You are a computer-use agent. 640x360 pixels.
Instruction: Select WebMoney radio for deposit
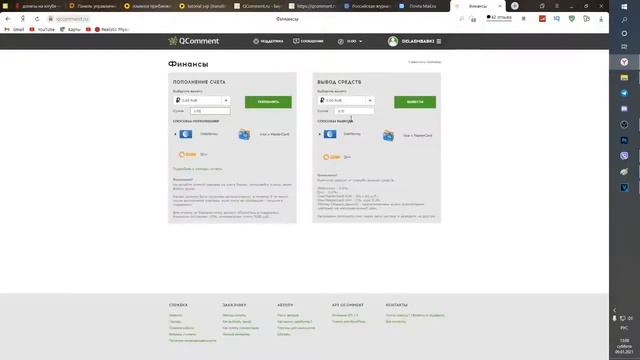click(x=176, y=134)
